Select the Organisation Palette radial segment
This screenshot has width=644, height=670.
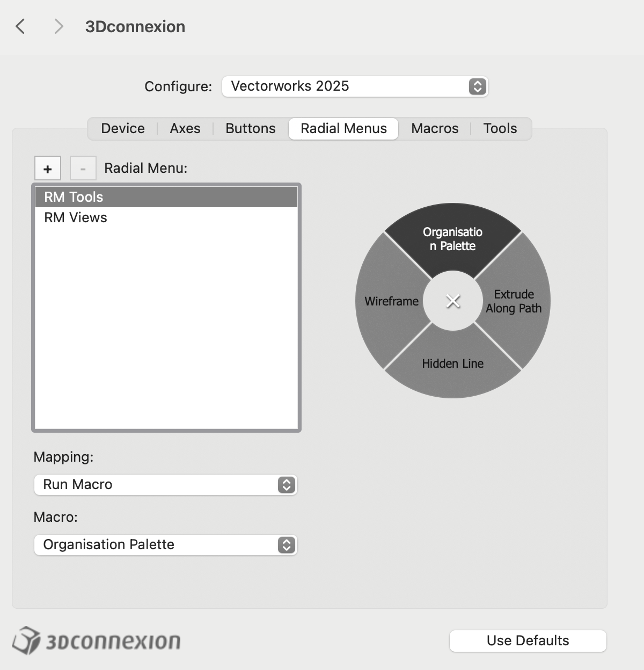click(452, 239)
